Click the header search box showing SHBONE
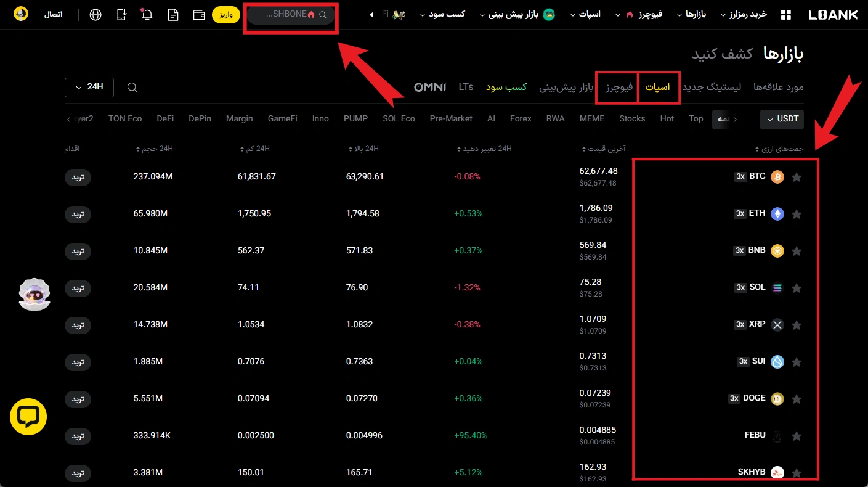This screenshot has height=487, width=868. (x=291, y=15)
